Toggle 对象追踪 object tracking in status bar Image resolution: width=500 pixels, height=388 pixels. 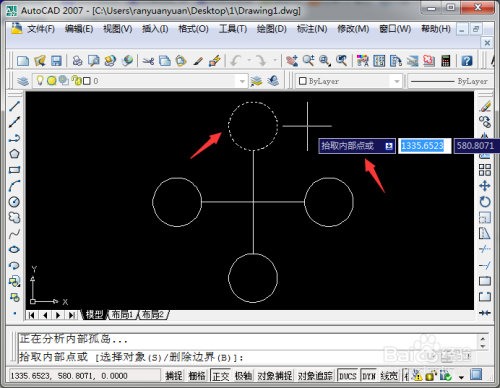(315, 376)
